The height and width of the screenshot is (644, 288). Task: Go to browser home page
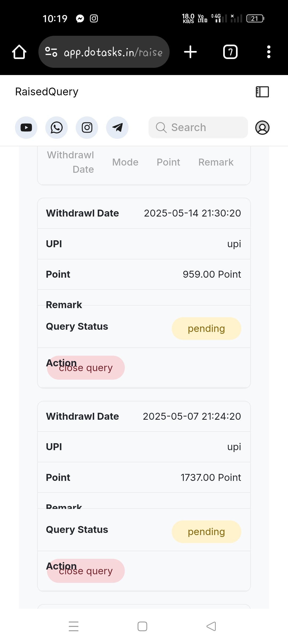click(x=19, y=52)
